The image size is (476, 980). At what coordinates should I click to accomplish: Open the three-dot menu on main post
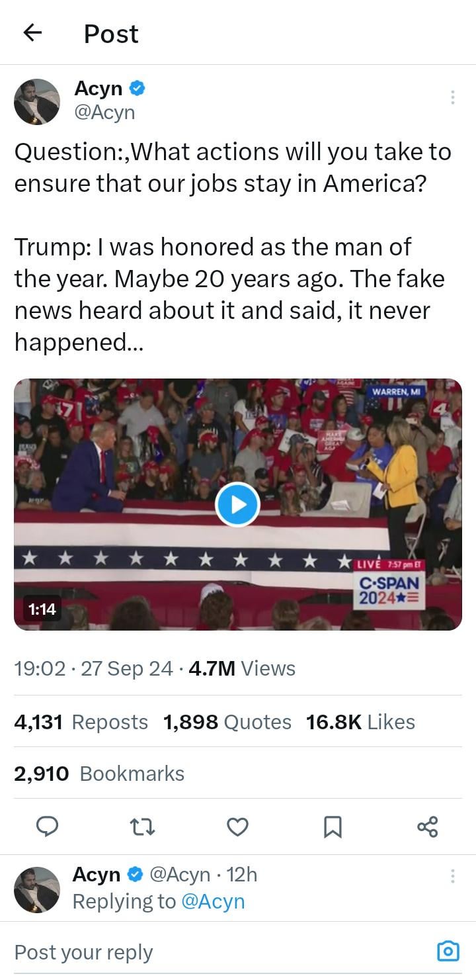click(x=452, y=98)
